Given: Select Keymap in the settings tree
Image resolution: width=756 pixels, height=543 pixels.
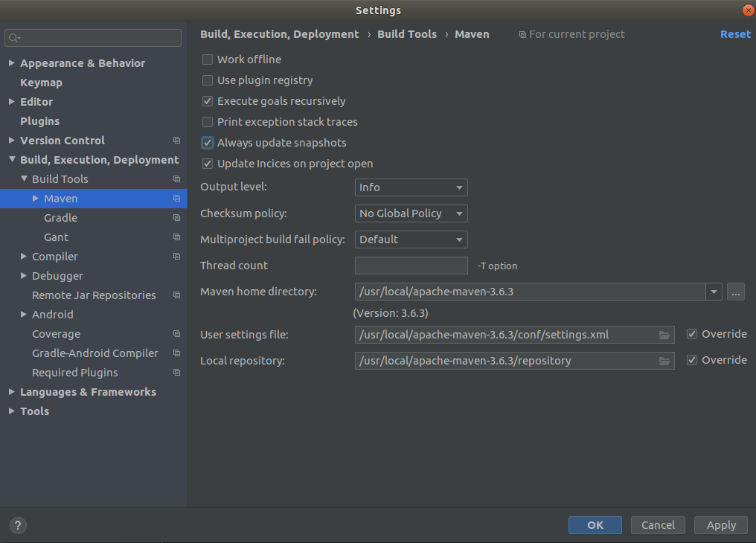Looking at the screenshot, I should (x=41, y=83).
